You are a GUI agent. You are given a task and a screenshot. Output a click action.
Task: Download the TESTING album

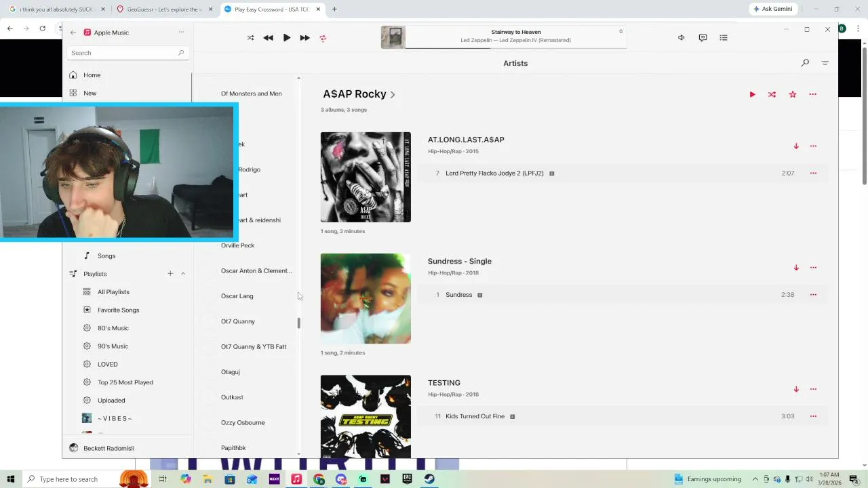(796, 389)
